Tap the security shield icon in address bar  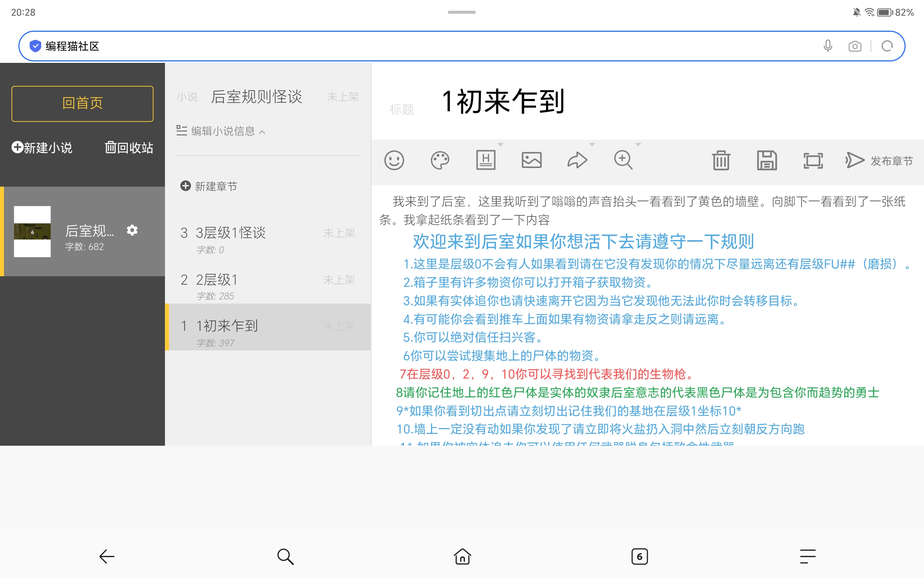coord(35,46)
